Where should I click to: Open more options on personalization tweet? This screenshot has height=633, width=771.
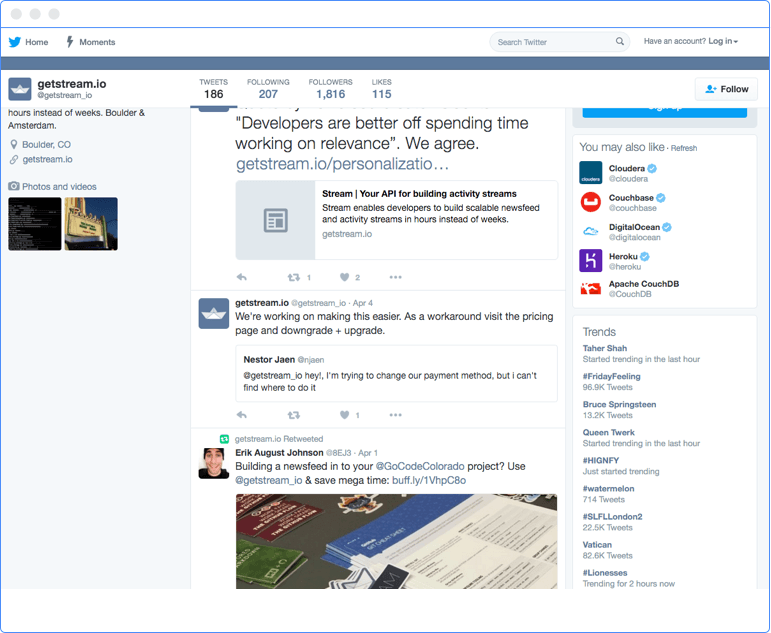pos(395,277)
